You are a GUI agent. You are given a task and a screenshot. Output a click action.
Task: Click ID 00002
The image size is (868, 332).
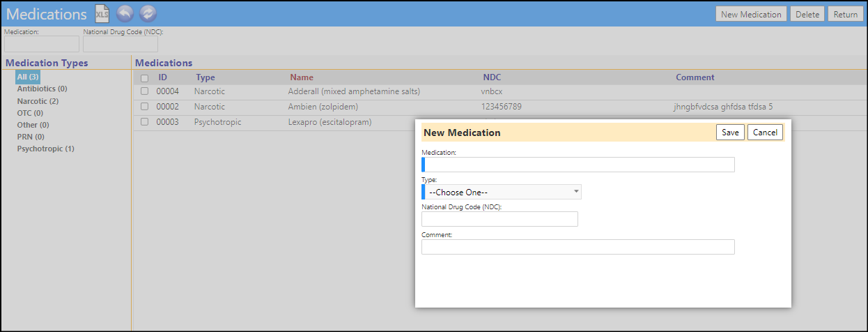pyautogui.click(x=168, y=107)
